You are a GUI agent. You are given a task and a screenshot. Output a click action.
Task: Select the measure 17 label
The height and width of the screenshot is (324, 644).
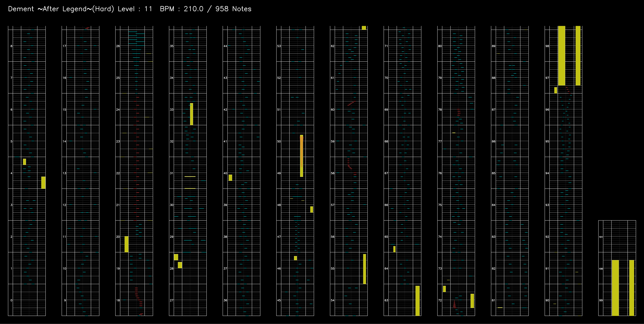click(x=64, y=46)
